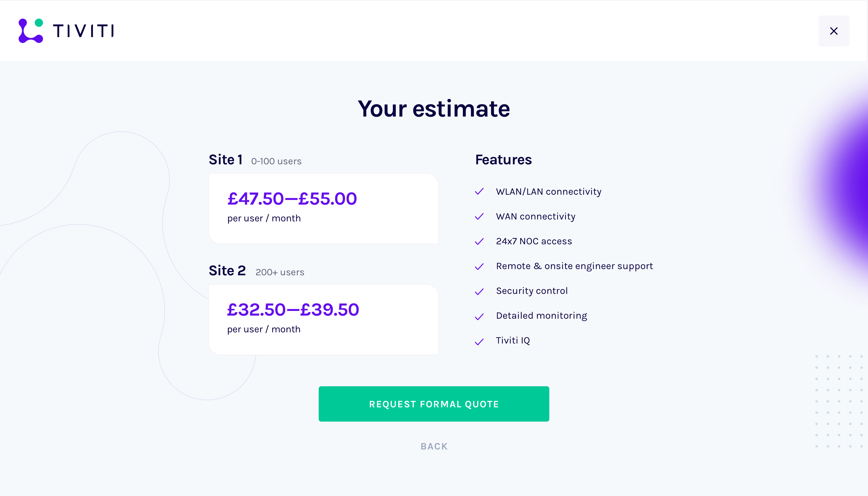The image size is (868, 496).
Task: Click the checkmark next to Detailed monitoring
Action: 479,317
